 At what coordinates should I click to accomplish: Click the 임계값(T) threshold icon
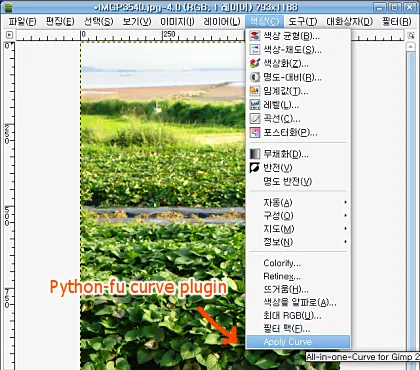[x=255, y=91]
